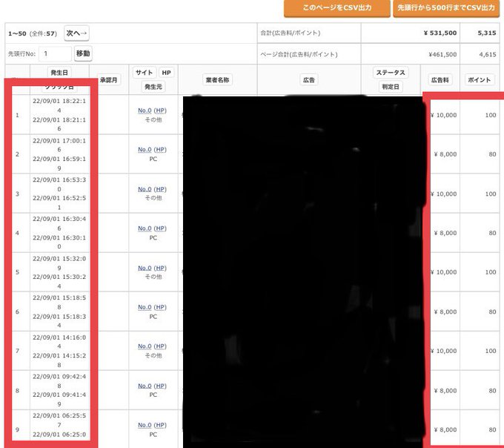Open (HP) link in row 3
504x448 pixels.
(x=160, y=189)
